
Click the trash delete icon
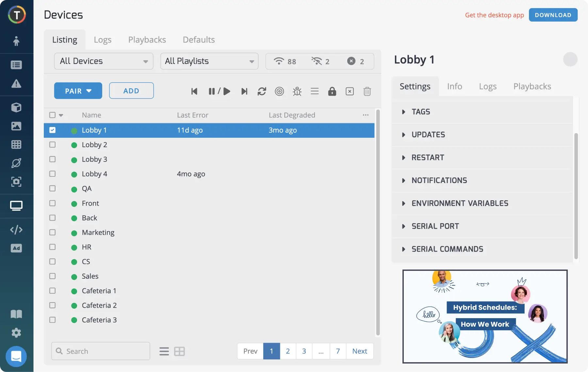coord(367,91)
